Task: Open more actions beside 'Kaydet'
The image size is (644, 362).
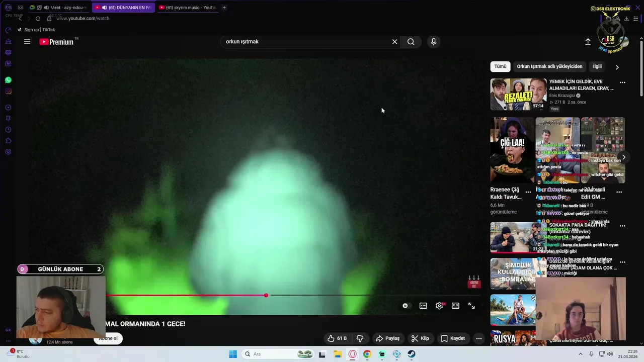Action: click(x=479, y=338)
